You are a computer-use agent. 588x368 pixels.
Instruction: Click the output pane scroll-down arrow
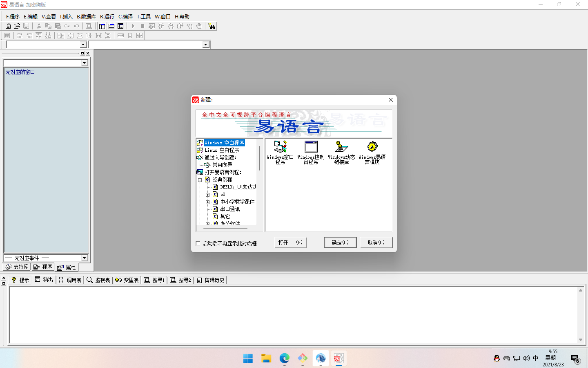[x=580, y=340]
